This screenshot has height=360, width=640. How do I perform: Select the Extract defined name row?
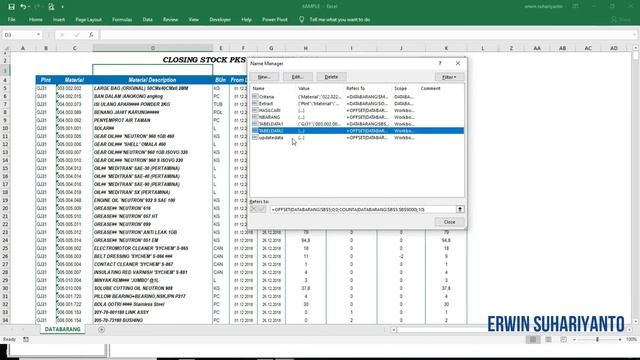[357, 104]
